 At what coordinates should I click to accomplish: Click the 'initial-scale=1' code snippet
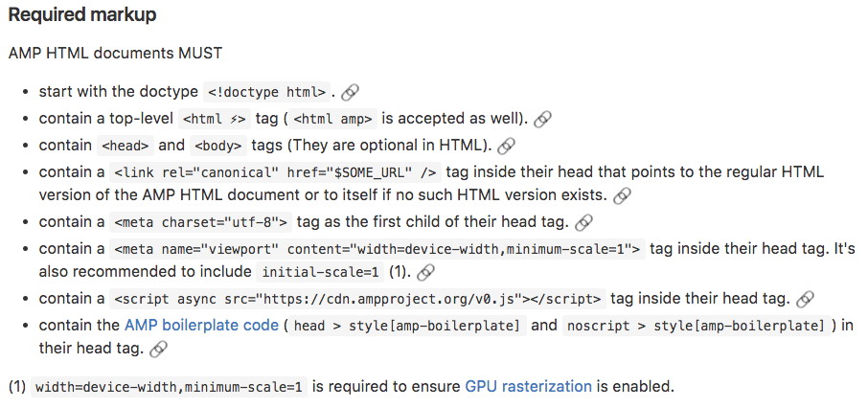point(320,272)
